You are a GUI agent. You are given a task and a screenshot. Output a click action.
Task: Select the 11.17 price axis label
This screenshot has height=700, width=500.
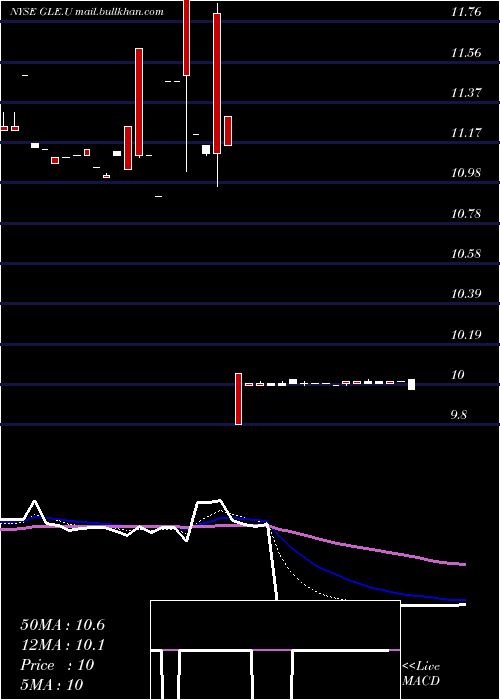(x=466, y=133)
